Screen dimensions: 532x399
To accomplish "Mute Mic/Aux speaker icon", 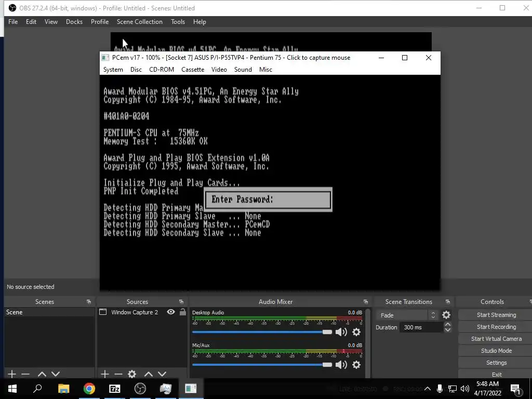I will click(341, 364).
